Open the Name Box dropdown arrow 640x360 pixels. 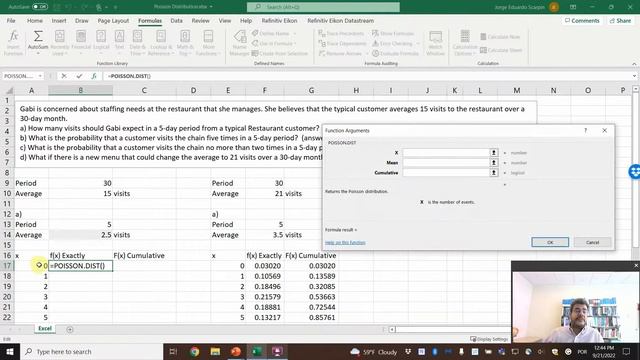point(40,76)
